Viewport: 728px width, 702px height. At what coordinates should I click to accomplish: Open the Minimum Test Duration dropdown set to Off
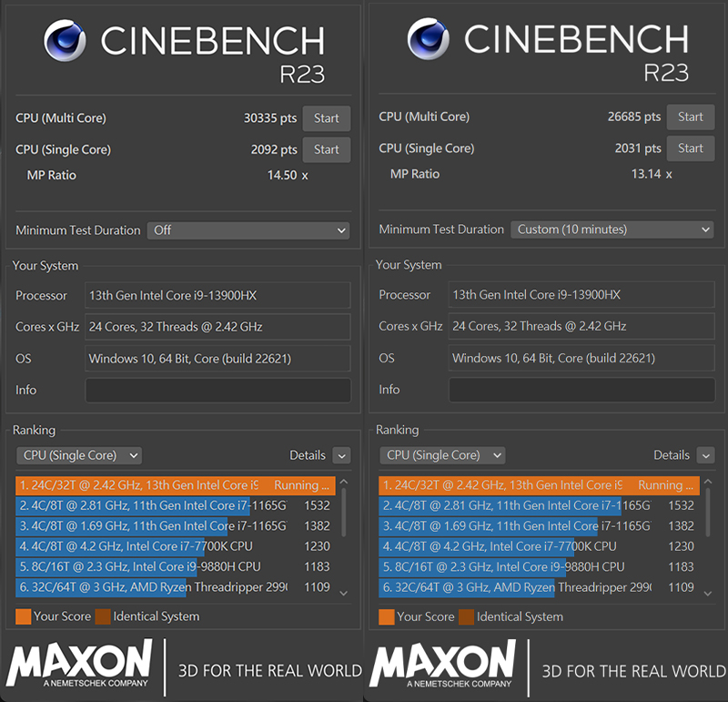tap(248, 230)
